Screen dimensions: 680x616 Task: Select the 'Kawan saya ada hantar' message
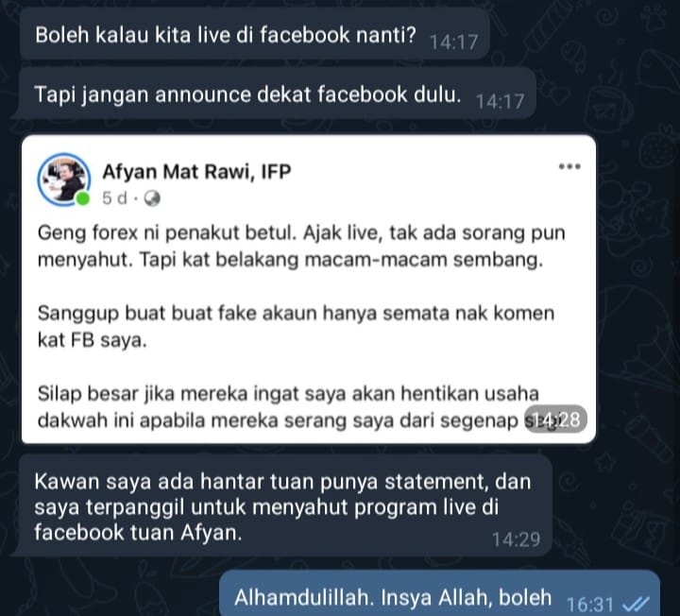click(285, 506)
